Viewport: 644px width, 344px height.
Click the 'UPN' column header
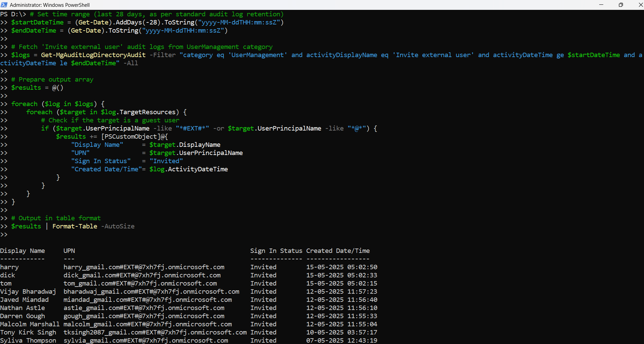(x=69, y=251)
